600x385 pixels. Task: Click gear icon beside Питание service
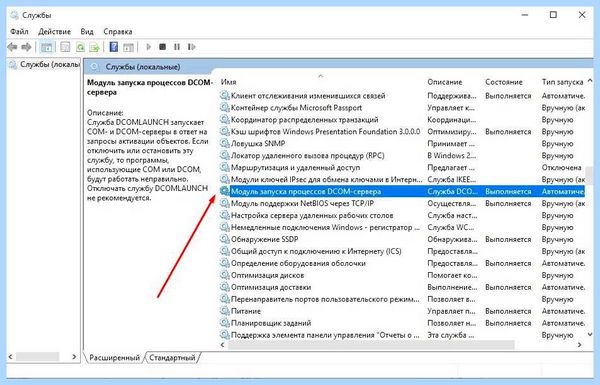tap(225, 311)
